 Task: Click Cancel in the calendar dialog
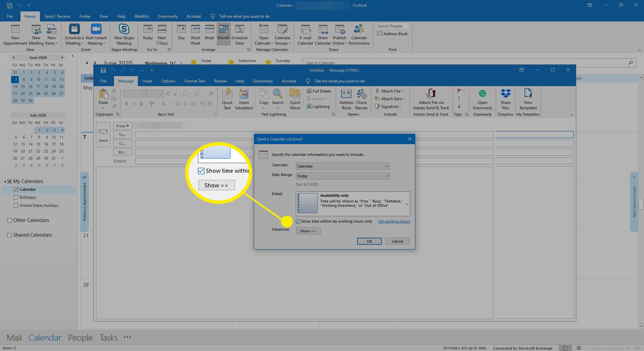[397, 241]
